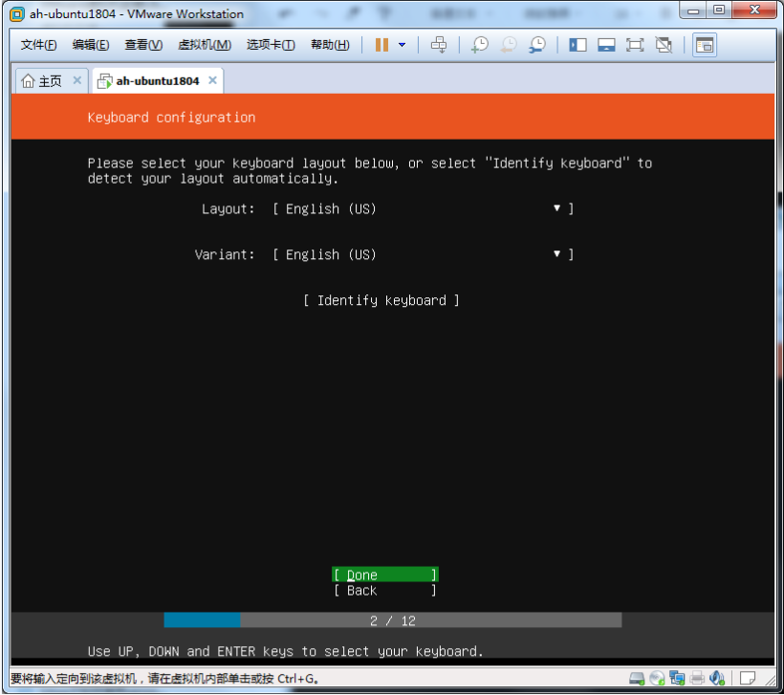The width and height of the screenshot is (784, 695).
Task: Click the installer progress bar 2 / 12
Action: click(393, 620)
